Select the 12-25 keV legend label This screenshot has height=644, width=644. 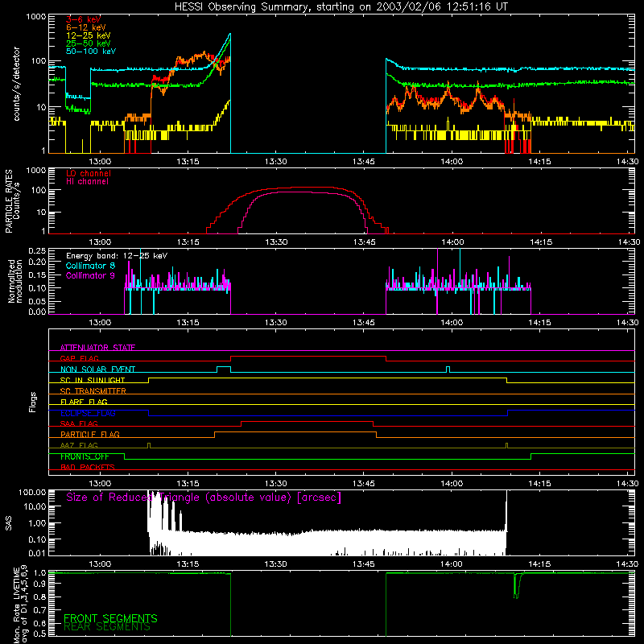point(89,35)
